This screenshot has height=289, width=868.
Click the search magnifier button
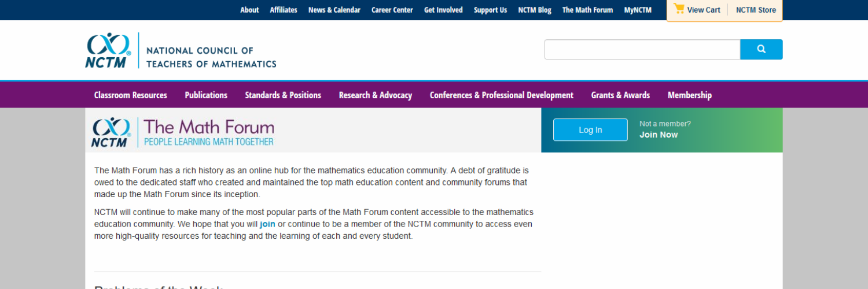click(761, 50)
